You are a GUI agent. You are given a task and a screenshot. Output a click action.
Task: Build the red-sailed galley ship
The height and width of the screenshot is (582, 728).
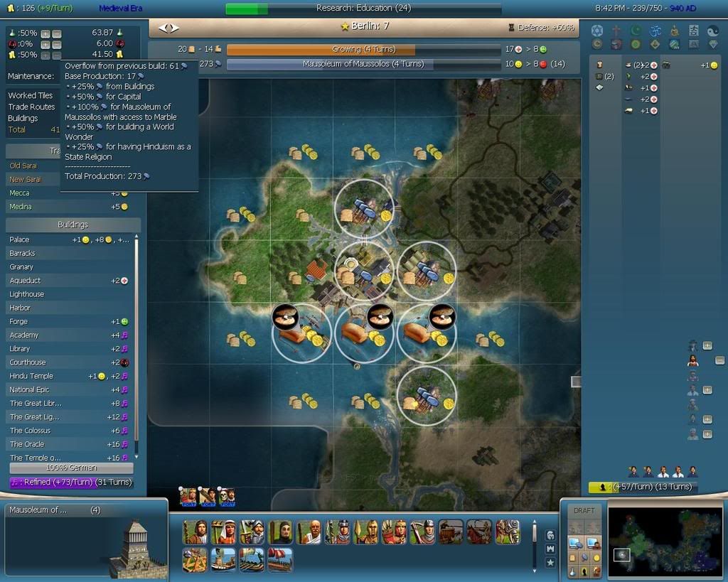(280, 560)
